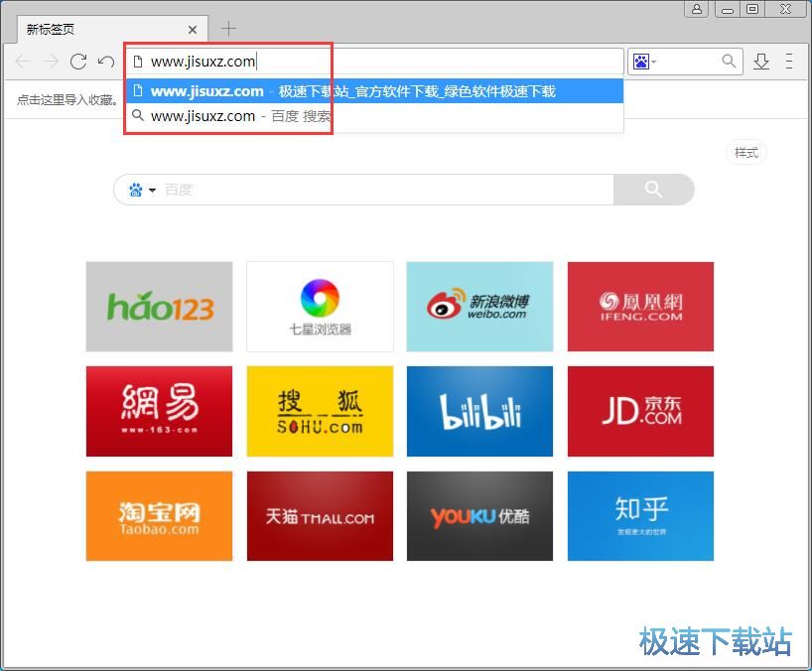Click the undo close tab arrow
The image size is (812, 671).
coord(106,62)
